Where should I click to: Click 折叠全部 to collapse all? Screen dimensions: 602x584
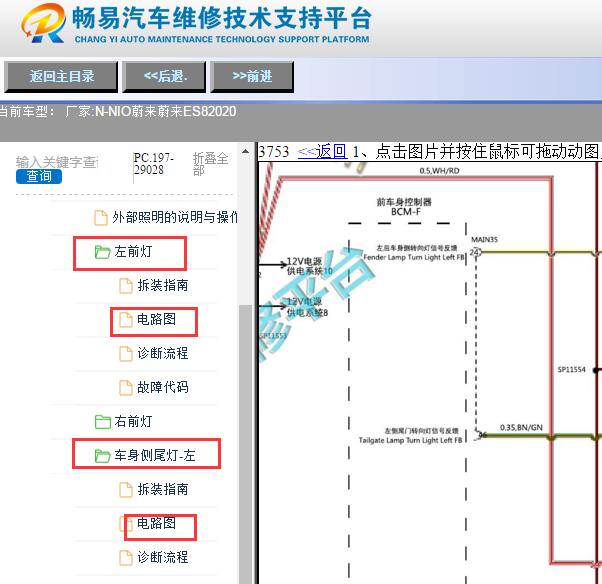pos(210,164)
